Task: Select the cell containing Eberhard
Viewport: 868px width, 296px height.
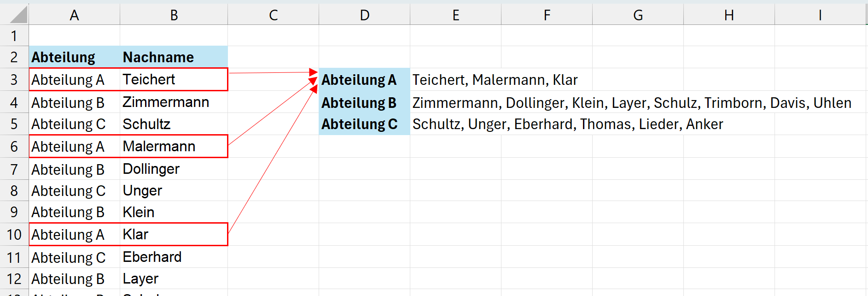Action: [174, 257]
